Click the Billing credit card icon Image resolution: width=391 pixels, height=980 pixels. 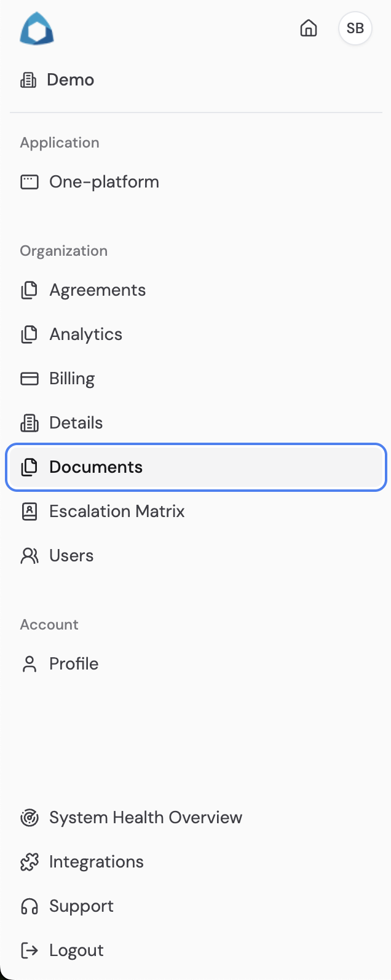coord(30,379)
